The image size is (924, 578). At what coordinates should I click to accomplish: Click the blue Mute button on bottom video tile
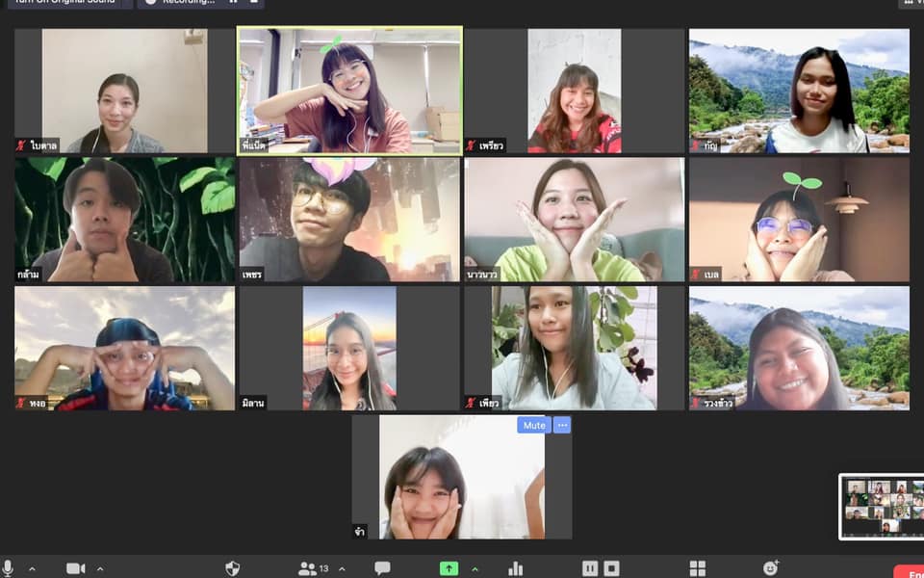pos(533,425)
